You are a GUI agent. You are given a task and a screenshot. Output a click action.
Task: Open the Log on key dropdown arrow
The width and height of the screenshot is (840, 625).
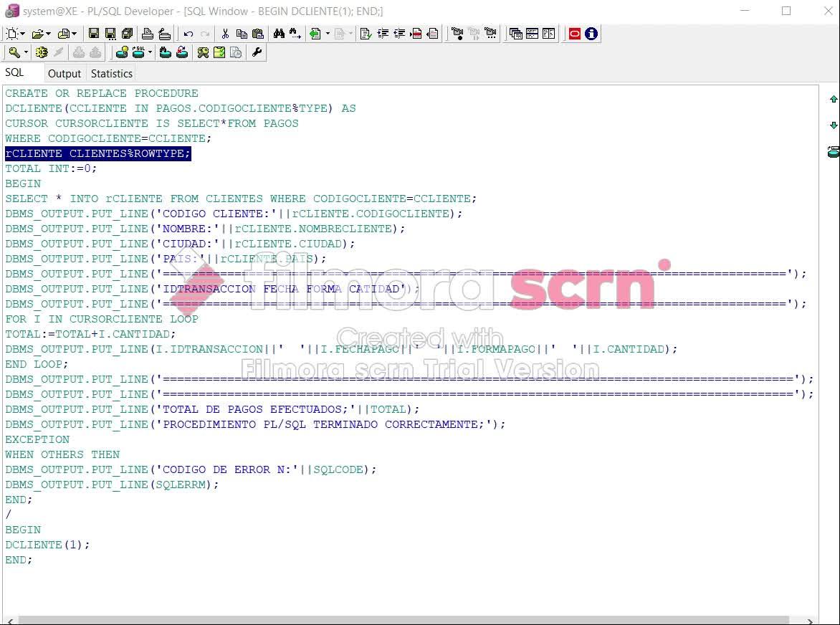click(x=26, y=52)
